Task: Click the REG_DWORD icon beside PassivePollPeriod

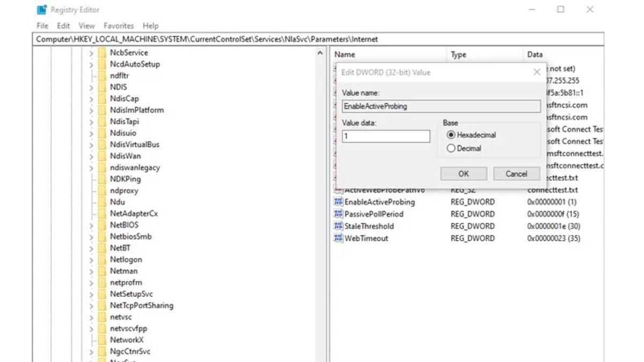Action: (339, 214)
